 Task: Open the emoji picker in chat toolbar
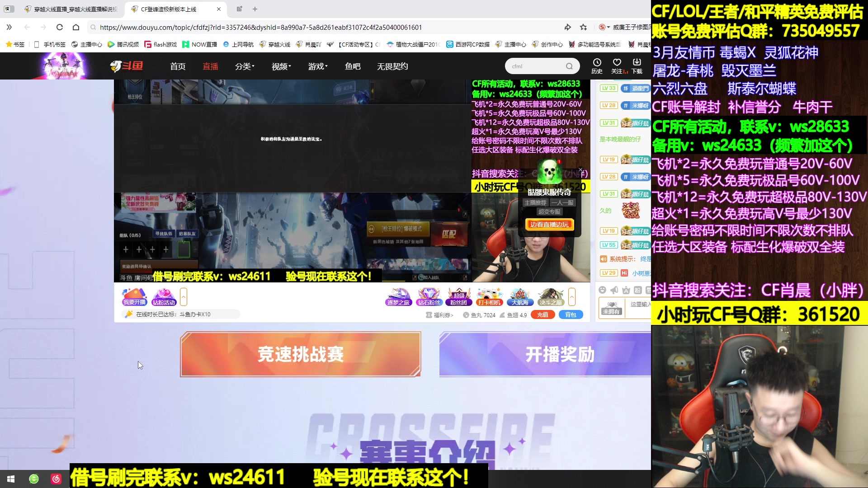[x=602, y=290]
